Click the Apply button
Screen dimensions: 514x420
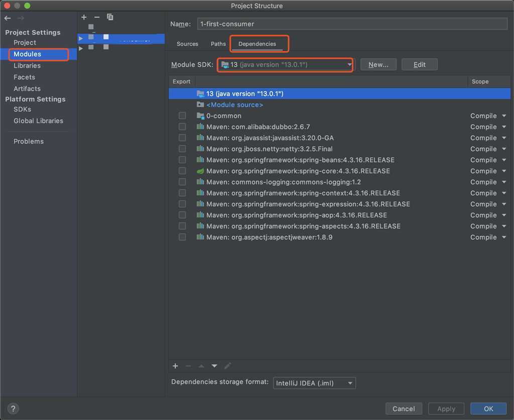click(x=446, y=408)
